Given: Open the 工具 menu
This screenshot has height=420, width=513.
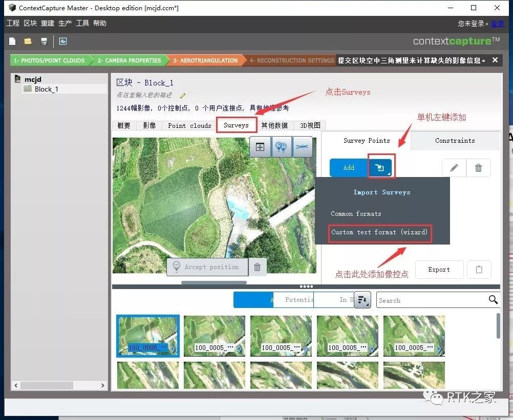Looking at the screenshot, I should click(x=82, y=23).
